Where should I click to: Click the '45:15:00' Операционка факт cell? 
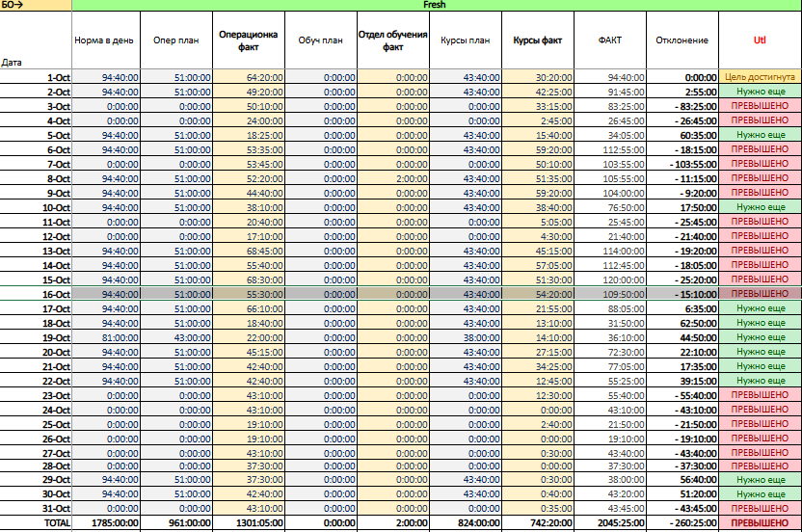(249, 352)
